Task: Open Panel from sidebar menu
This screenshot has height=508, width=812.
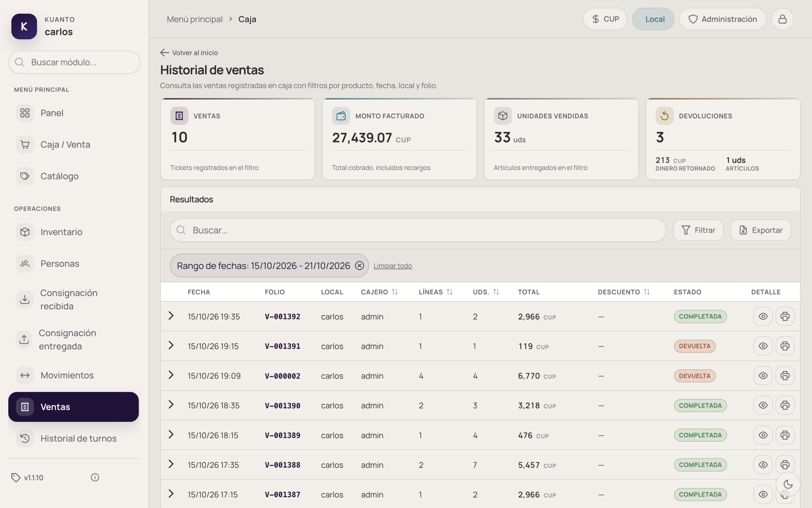Action: click(74, 113)
